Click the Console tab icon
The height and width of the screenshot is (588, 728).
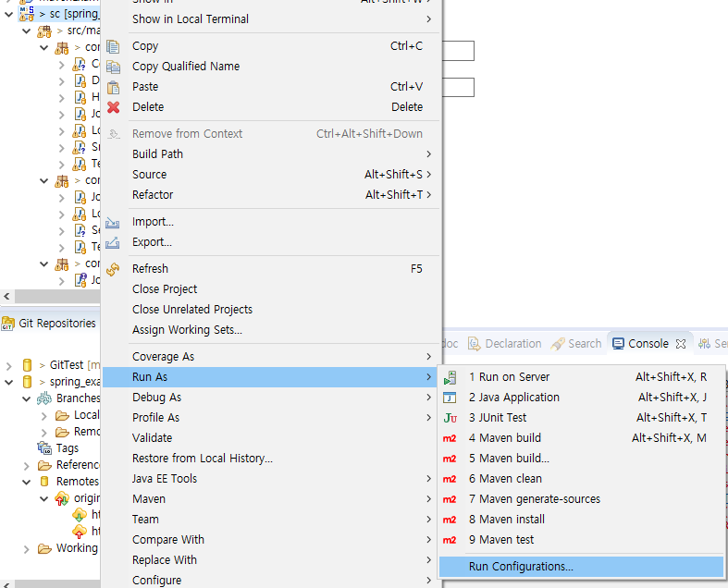[618, 344]
